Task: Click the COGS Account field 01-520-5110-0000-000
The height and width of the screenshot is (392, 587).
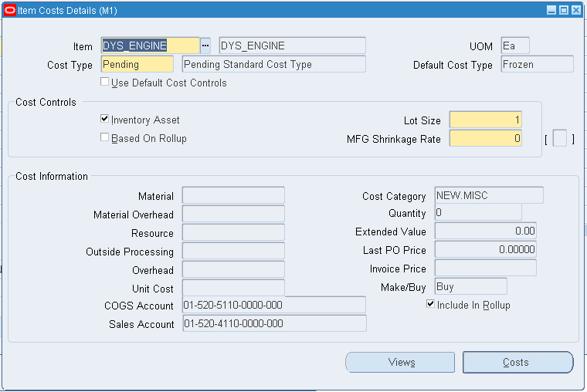Action: click(x=274, y=305)
